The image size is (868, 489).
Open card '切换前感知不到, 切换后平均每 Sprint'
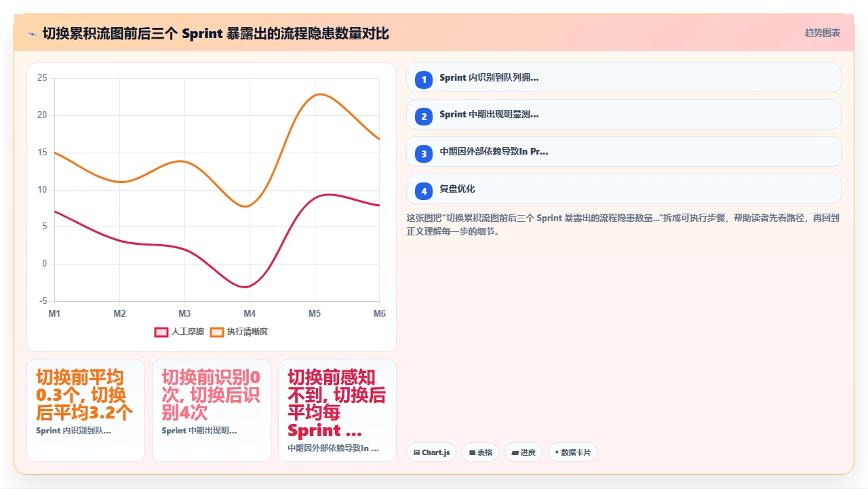point(337,410)
